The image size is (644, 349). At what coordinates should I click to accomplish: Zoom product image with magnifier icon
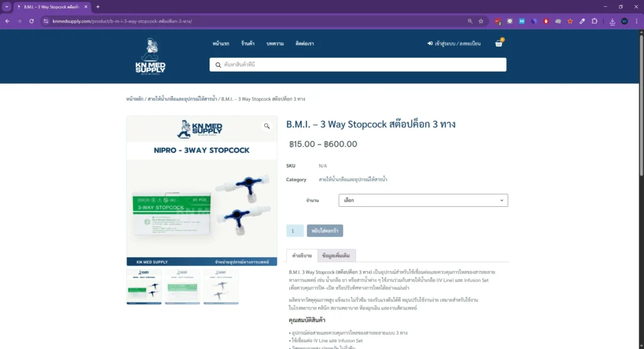click(x=267, y=126)
